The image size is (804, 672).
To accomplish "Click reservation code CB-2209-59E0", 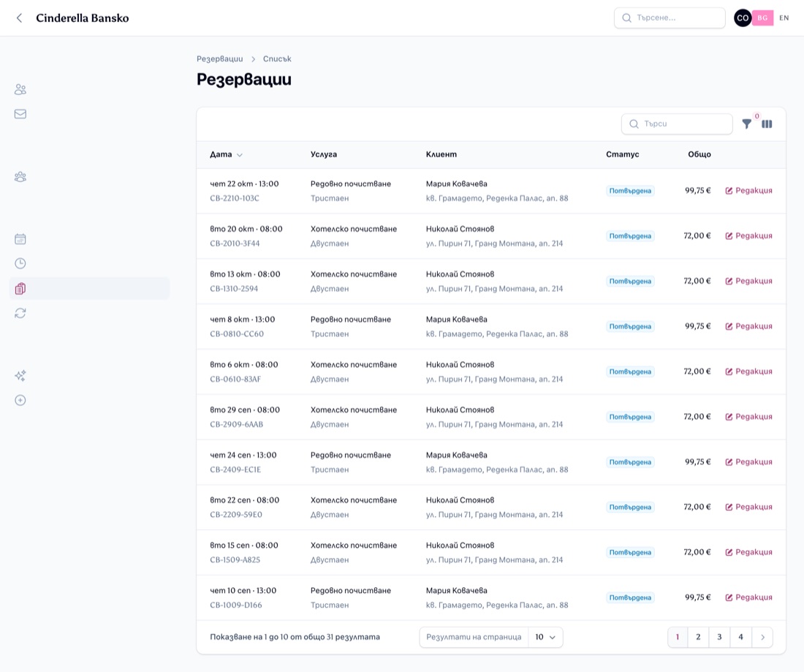I will [x=236, y=515].
